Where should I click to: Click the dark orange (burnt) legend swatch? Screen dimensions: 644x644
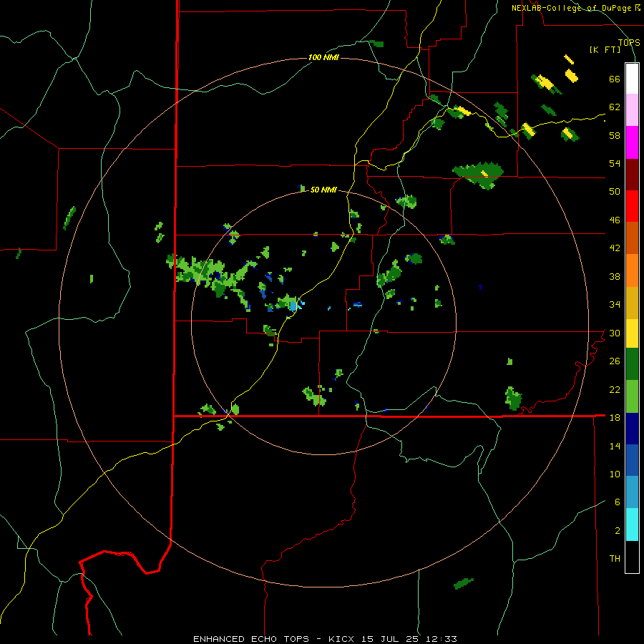[632, 238]
